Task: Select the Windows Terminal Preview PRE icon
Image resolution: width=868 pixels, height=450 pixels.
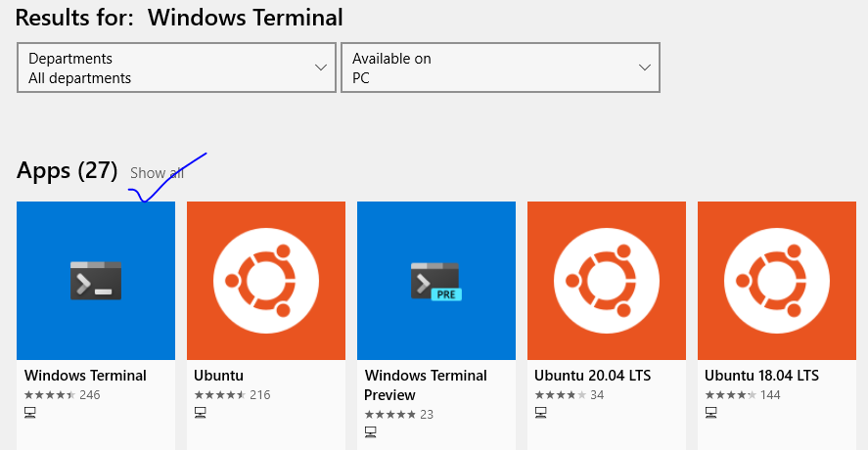Action: point(436,281)
